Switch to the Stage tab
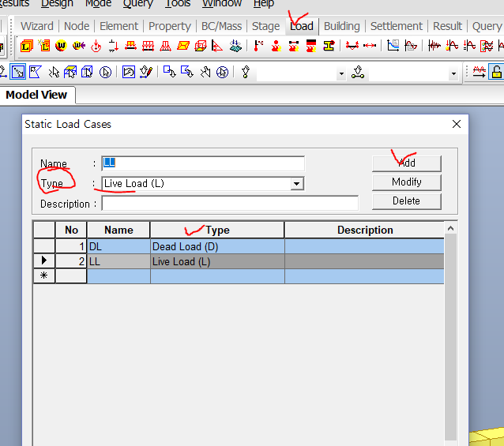The image size is (504, 446). pos(265,26)
